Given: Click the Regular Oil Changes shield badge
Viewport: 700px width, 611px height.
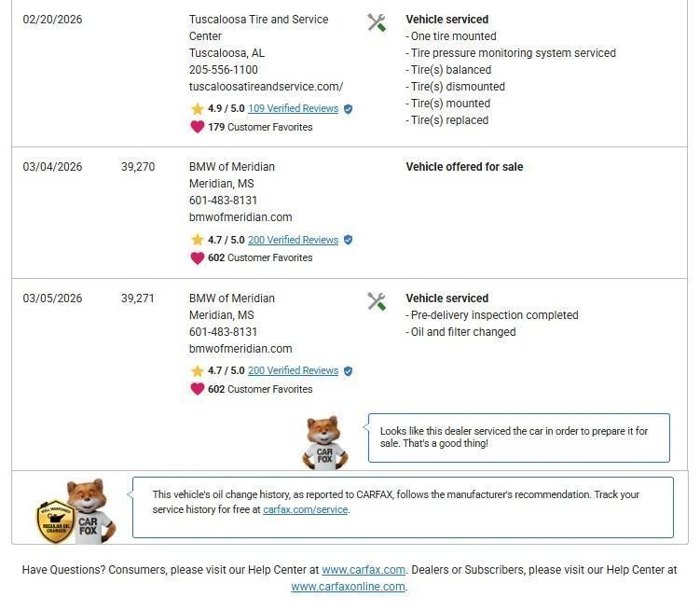Looking at the screenshot, I should pyautogui.click(x=55, y=521).
